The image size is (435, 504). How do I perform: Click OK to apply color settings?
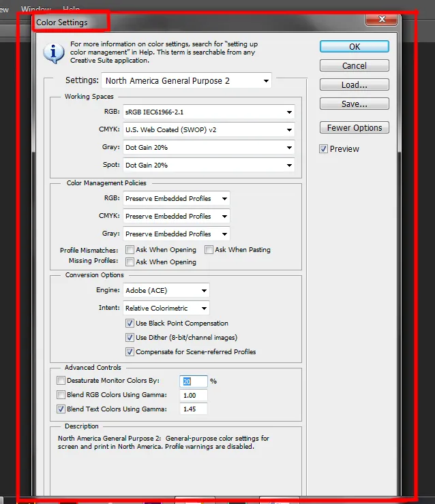point(354,47)
